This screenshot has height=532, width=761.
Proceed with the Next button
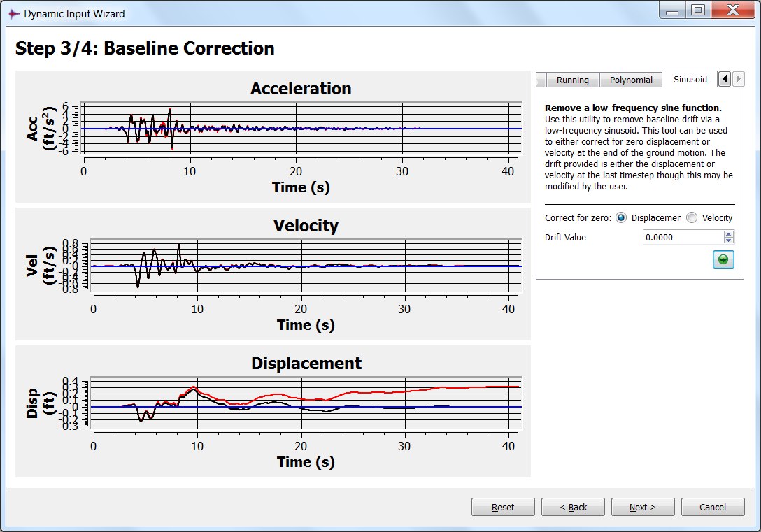643,507
